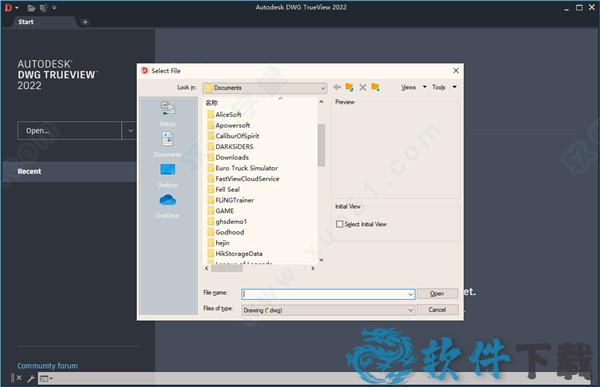
Task: Click the horizontal scroll left arrow
Action: pyautogui.click(x=207, y=268)
